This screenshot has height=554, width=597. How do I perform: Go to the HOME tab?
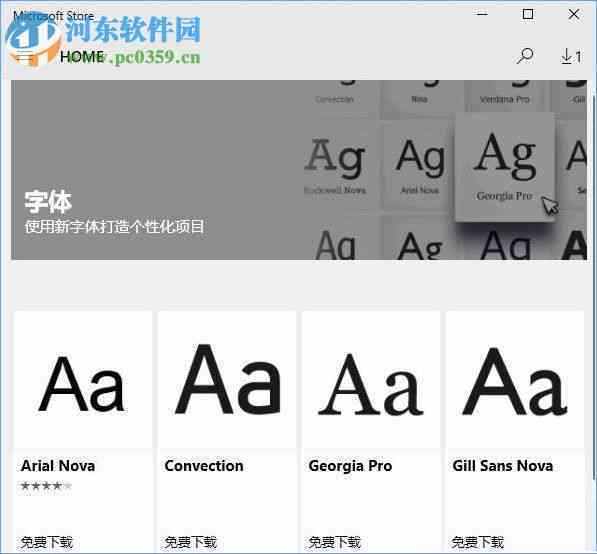coord(81,57)
